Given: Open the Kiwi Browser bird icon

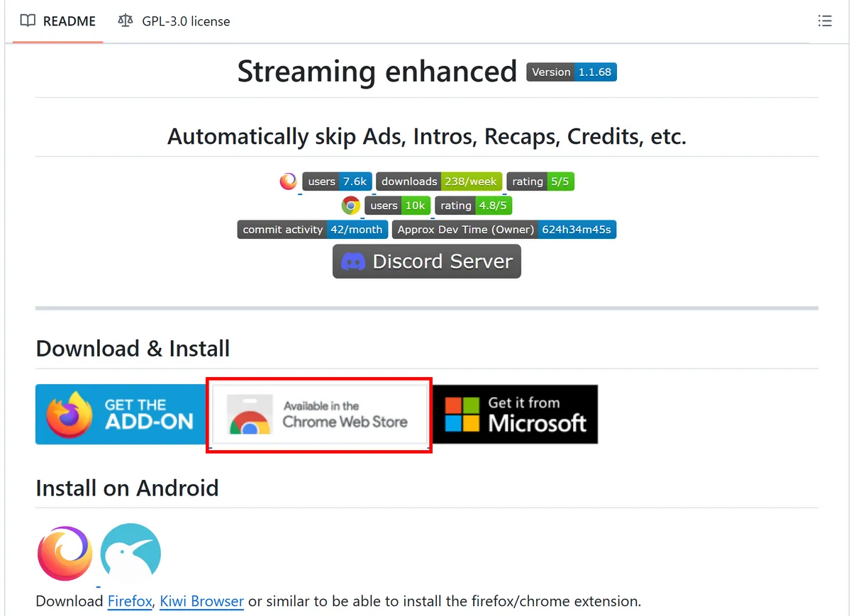Looking at the screenshot, I should click(130, 554).
